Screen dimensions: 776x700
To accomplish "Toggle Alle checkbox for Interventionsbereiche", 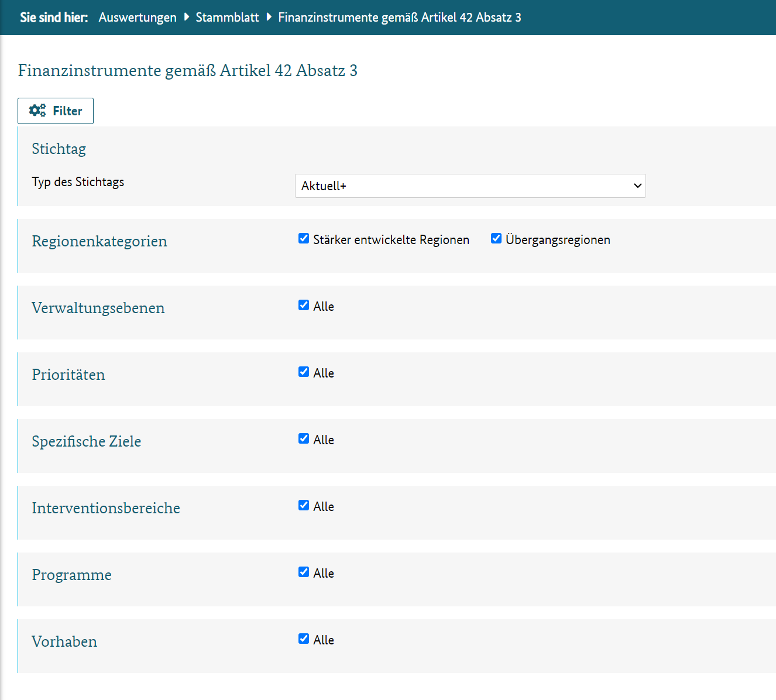I will point(304,505).
